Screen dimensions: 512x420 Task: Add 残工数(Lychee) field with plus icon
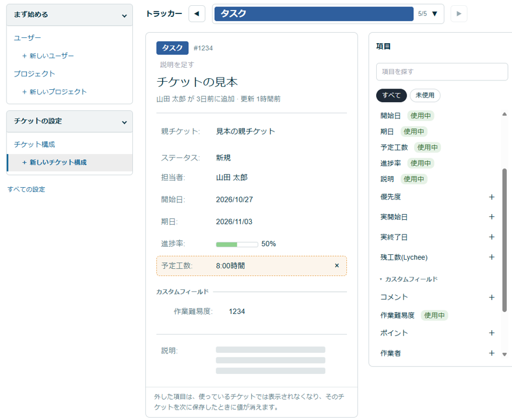coord(492,257)
